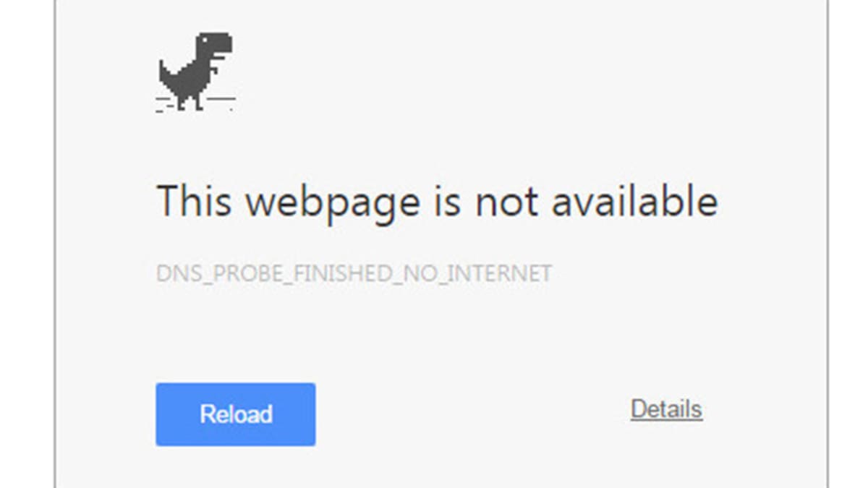This screenshot has height=488, width=868.
Task: Click the blue Reload button
Action: click(x=235, y=414)
